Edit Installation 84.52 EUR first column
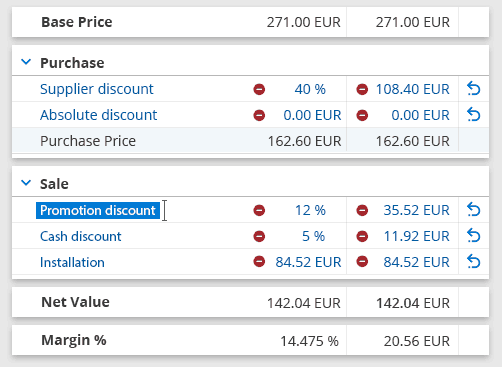 308,262
